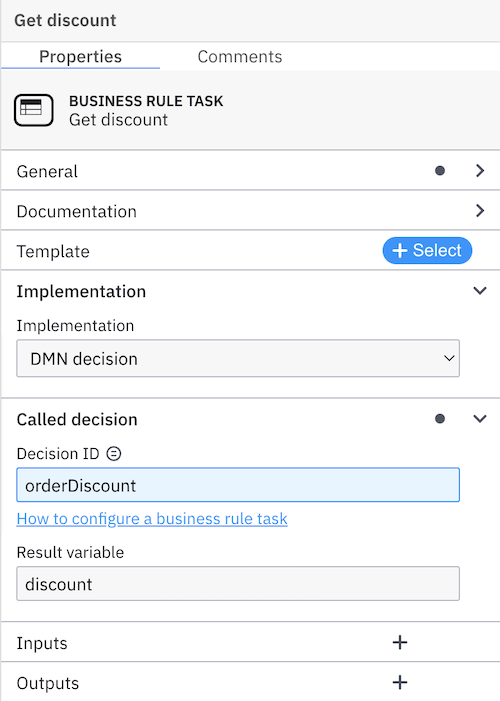Image resolution: width=500 pixels, height=701 pixels.
Task: Click the General section edited dot indicator
Action: pos(440,171)
